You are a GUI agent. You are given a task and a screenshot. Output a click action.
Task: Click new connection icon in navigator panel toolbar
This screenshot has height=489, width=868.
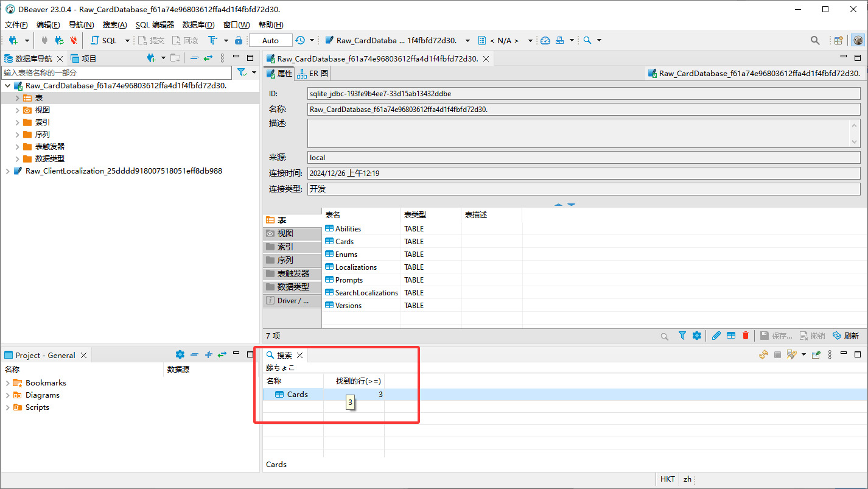[152, 58]
